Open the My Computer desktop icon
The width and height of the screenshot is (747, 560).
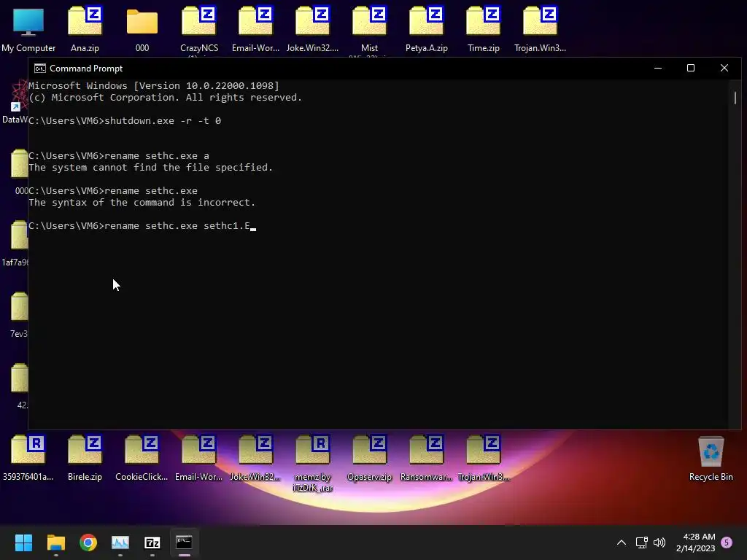click(x=28, y=29)
